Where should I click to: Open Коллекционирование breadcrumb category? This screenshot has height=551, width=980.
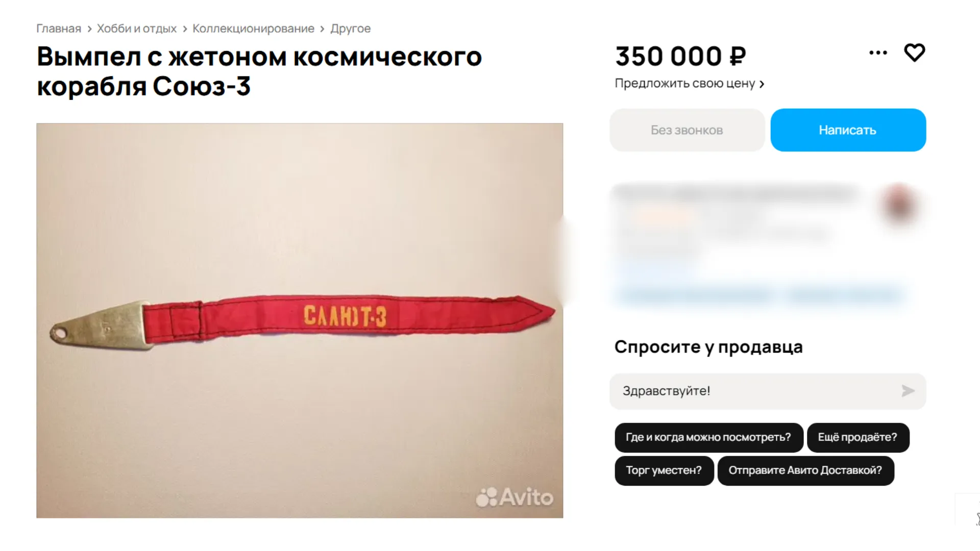253,29
